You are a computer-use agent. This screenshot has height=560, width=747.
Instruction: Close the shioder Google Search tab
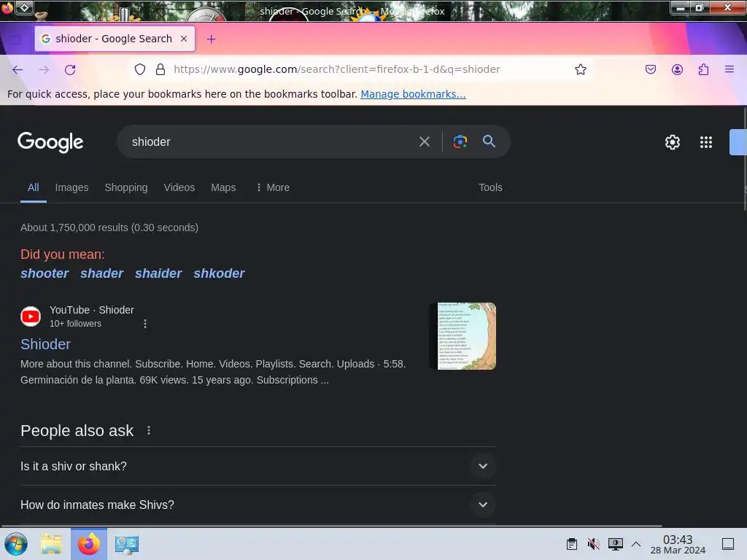pyautogui.click(x=184, y=39)
